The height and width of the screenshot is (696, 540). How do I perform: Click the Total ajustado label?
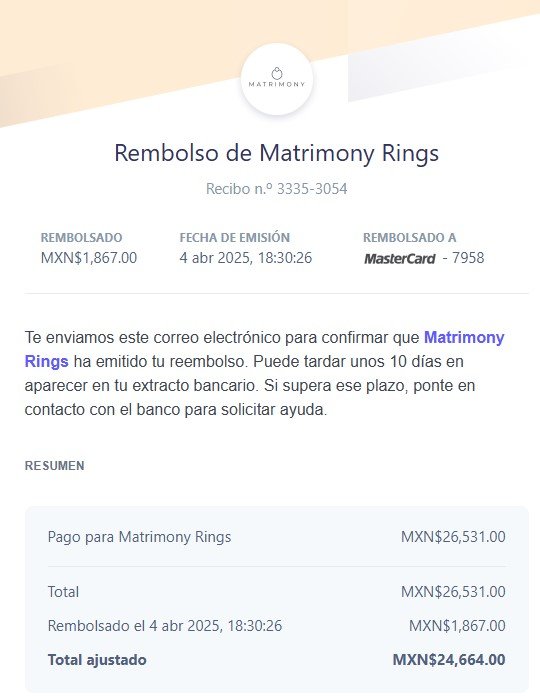coord(97,660)
